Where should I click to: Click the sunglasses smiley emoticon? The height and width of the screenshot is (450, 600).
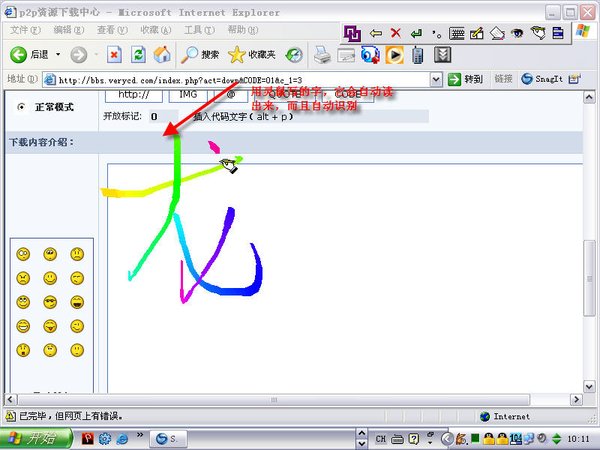pyautogui.click(x=50, y=302)
